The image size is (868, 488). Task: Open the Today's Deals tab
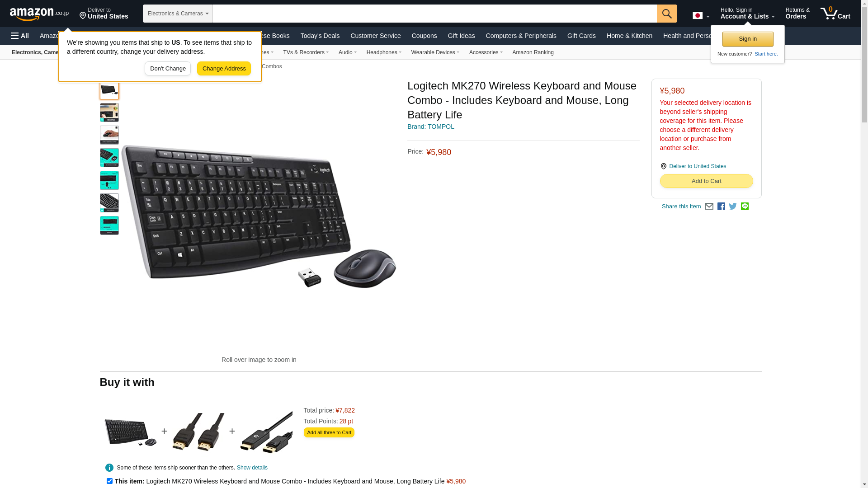coord(320,36)
